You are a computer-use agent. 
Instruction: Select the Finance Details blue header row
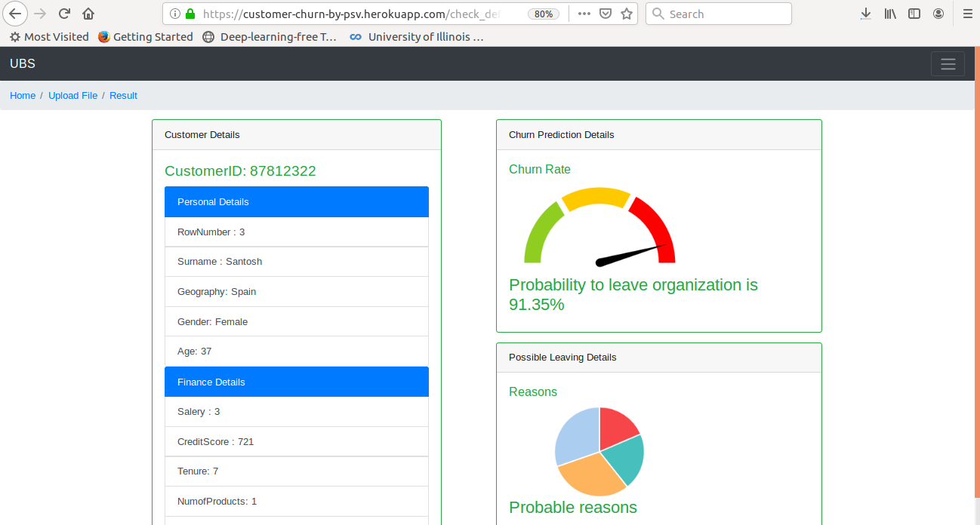297,382
